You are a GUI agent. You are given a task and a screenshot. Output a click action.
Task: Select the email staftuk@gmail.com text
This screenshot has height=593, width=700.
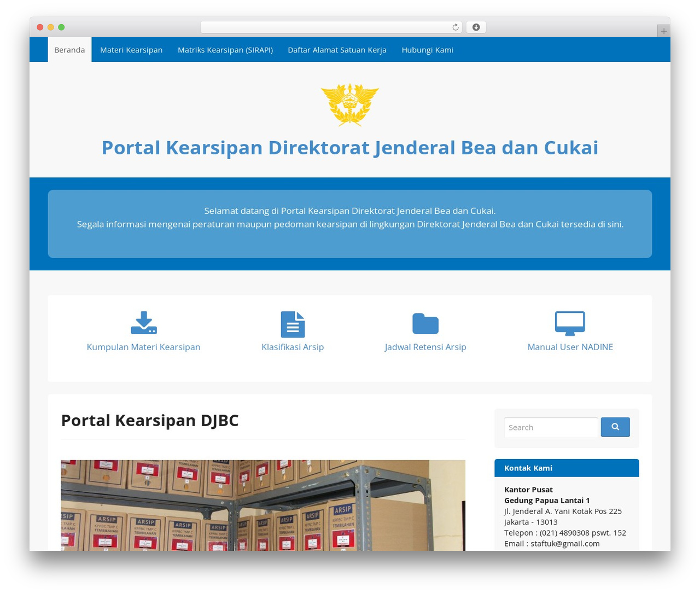(565, 543)
